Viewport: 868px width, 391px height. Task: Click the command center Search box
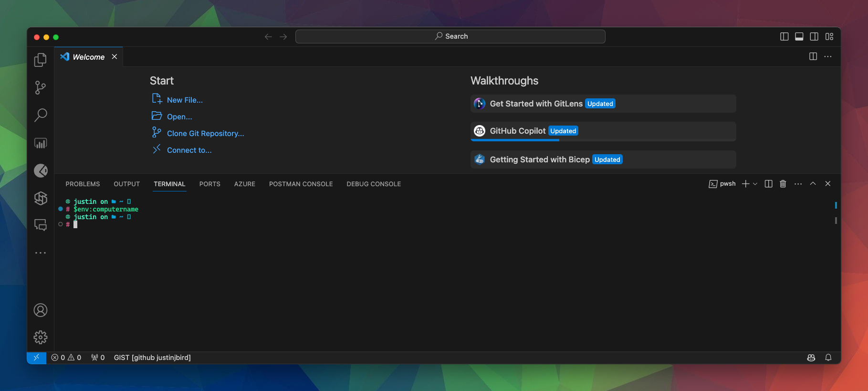[450, 37]
